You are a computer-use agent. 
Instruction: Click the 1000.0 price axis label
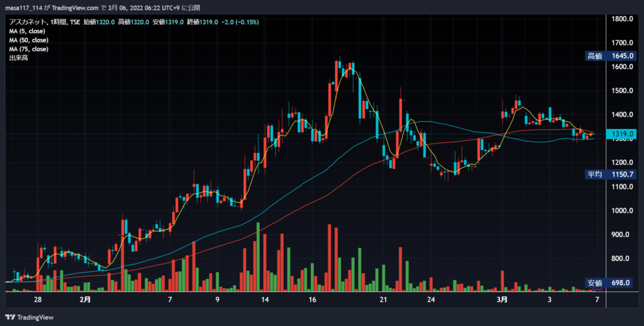621,210
